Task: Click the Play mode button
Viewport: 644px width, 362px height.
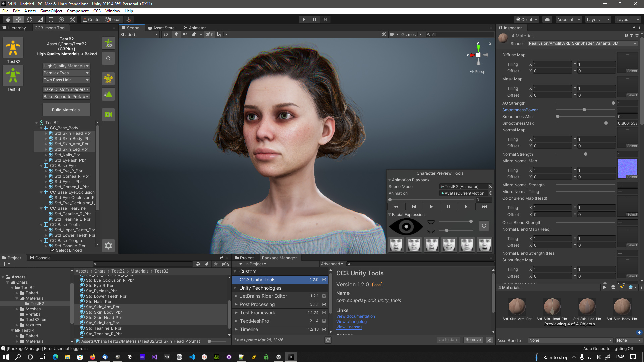Action: pos(304,19)
